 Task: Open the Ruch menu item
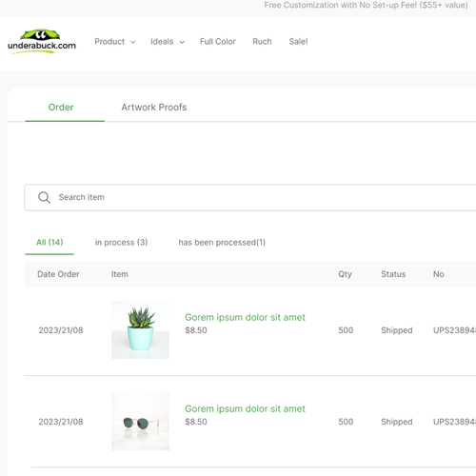262,42
